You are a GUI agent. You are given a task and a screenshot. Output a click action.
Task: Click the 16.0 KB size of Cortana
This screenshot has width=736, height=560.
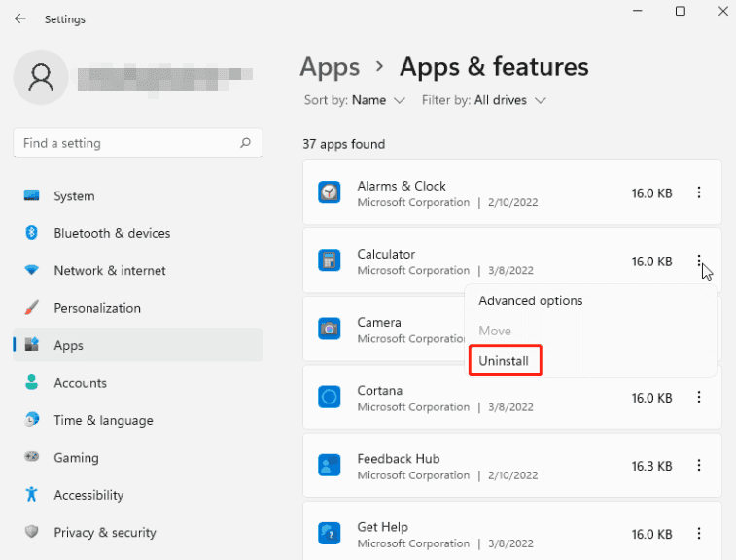(652, 398)
